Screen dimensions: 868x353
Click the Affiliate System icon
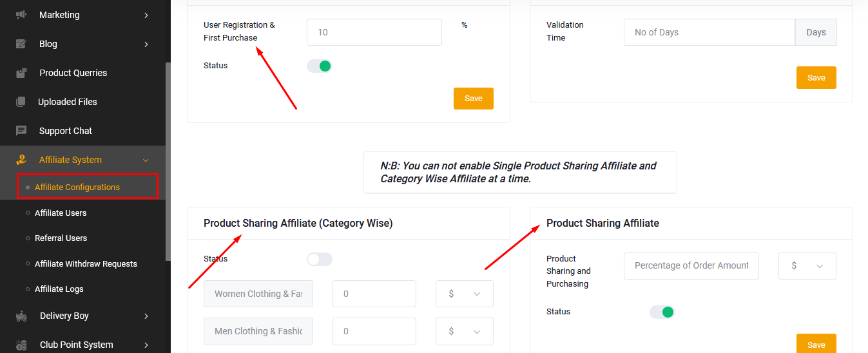(21, 160)
